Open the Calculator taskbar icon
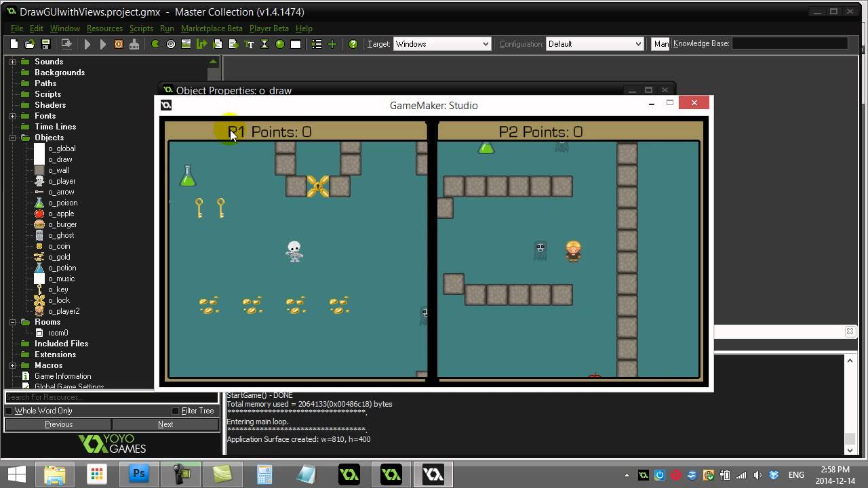Image resolution: width=868 pixels, height=488 pixels. pos(264,474)
